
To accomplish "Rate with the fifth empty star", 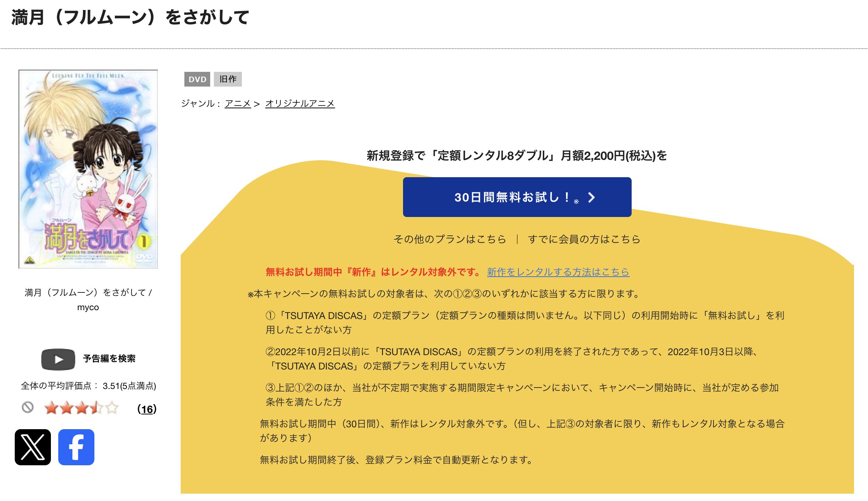I will click(112, 408).
